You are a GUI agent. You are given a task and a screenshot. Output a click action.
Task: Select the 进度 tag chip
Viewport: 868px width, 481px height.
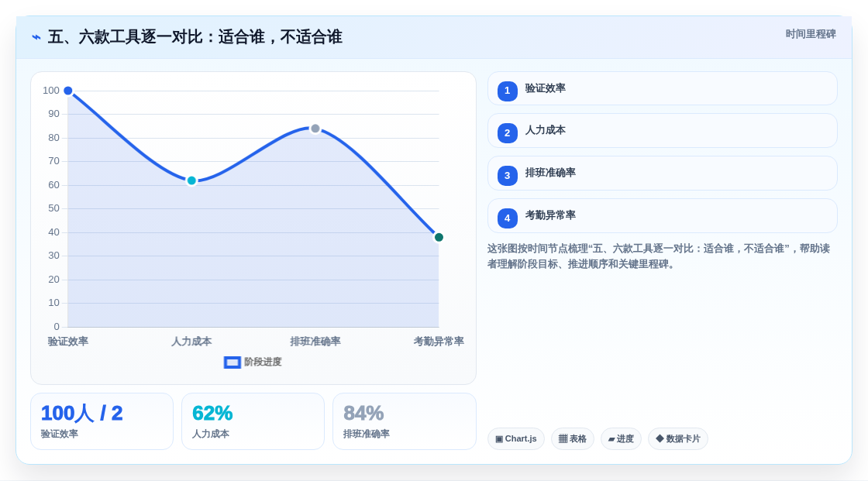(x=621, y=439)
